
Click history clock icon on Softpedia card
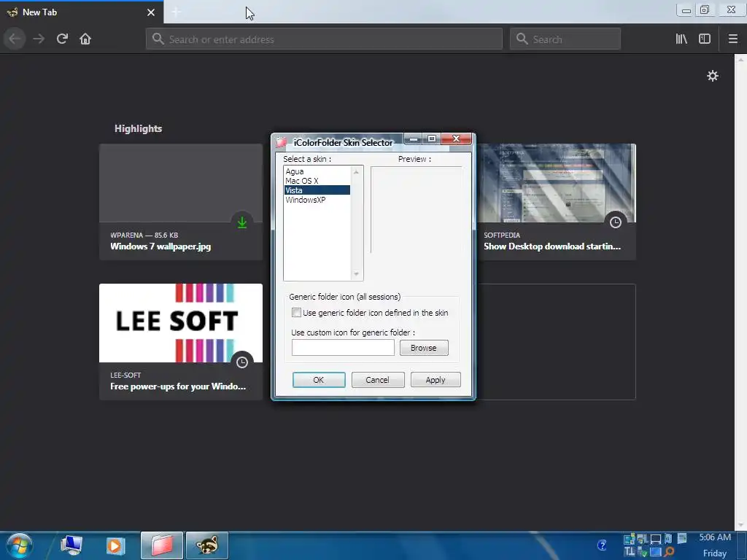click(616, 222)
